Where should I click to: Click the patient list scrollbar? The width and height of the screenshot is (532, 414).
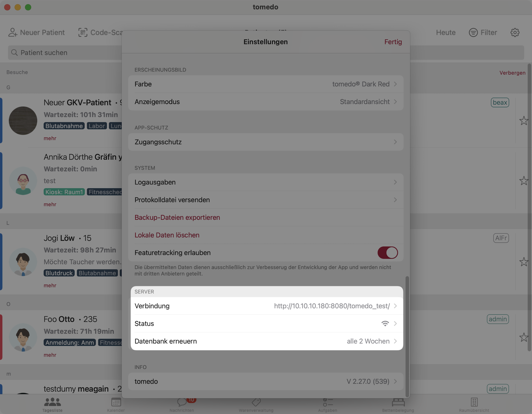(529, 207)
